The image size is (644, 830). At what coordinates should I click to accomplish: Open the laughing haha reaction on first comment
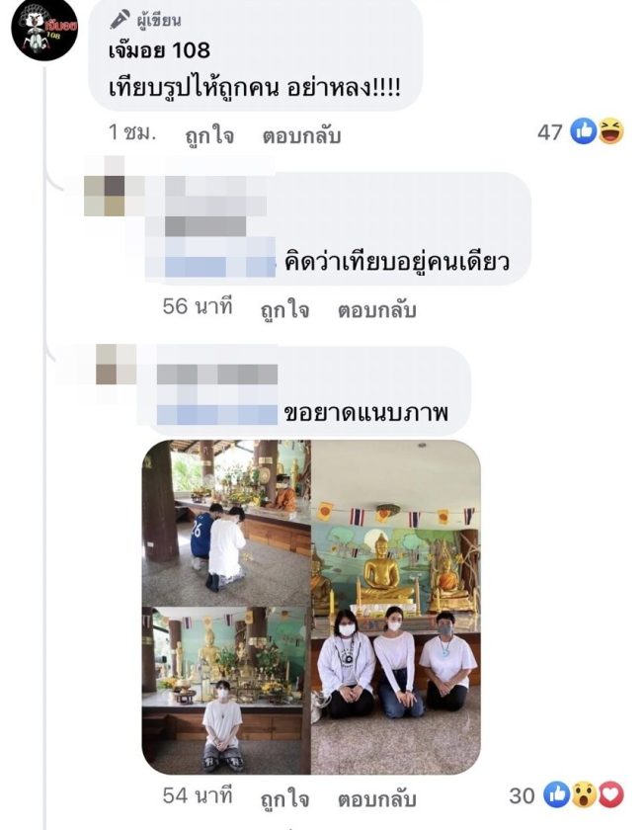coord(611,131)
